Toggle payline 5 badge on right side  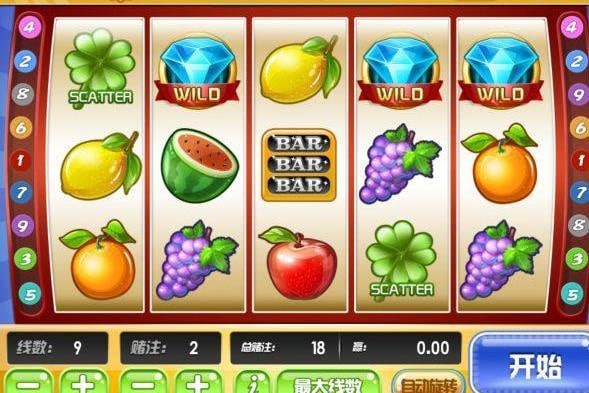(x=572, y=293)
